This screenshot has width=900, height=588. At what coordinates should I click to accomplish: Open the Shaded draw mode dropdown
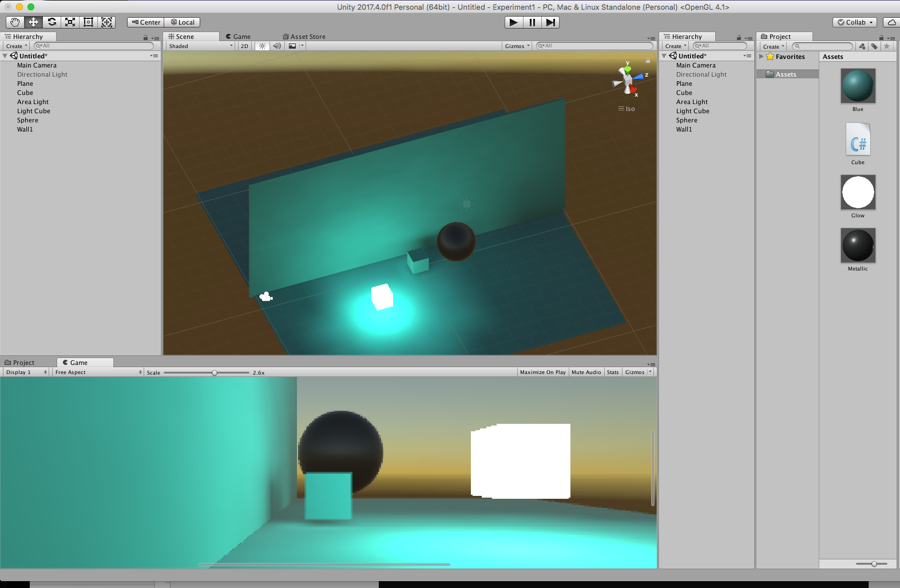coord(201,46)
